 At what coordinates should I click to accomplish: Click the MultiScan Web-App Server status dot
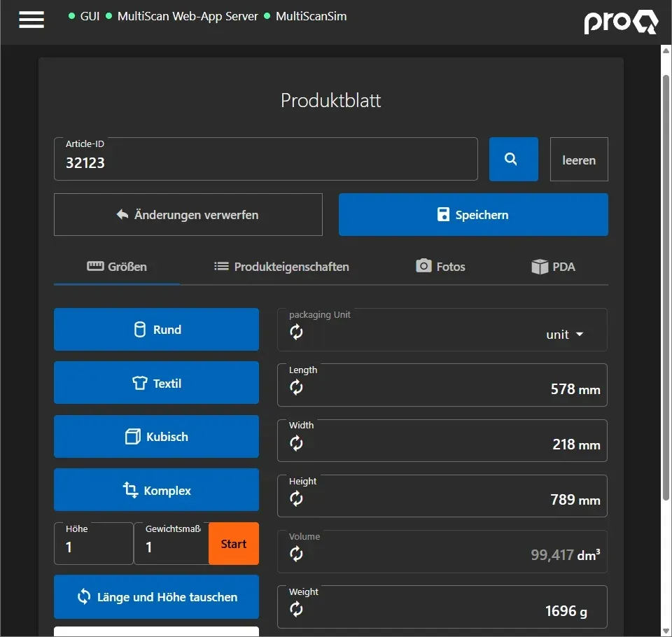pyautogui.click(x=109, y=16)
